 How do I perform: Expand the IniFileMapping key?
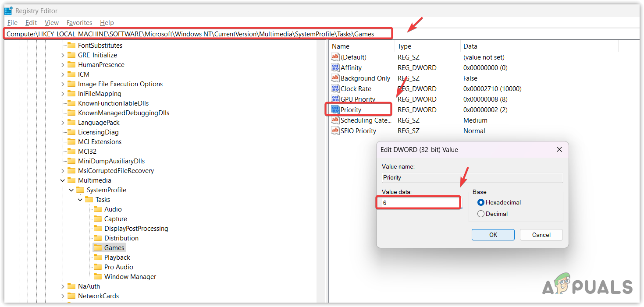coord(62,94)
